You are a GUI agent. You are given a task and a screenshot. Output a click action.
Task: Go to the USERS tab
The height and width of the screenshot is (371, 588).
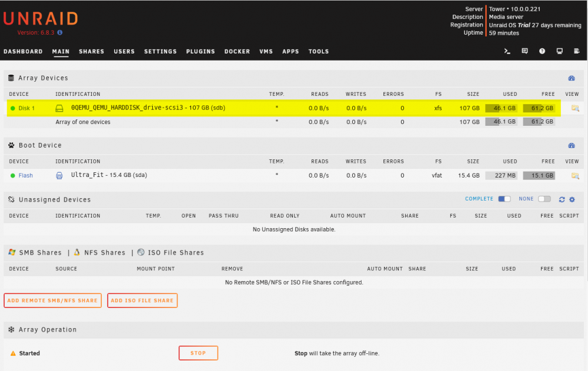(124, 51)
